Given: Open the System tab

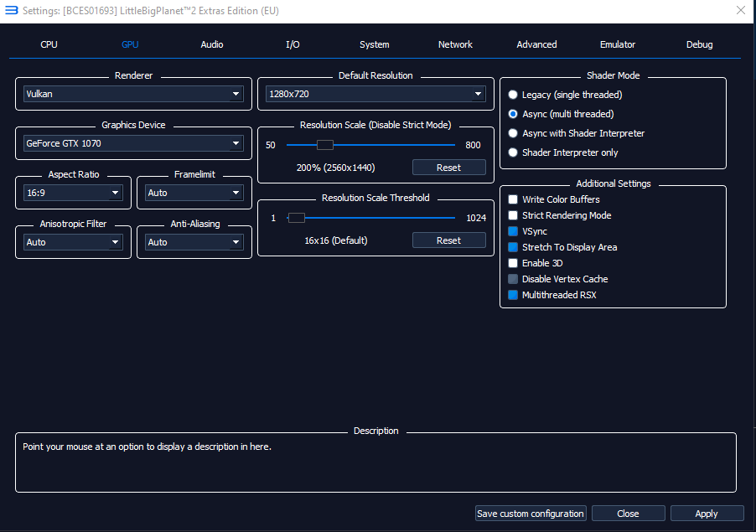Looking at the screenshot, I should (374, 44).
